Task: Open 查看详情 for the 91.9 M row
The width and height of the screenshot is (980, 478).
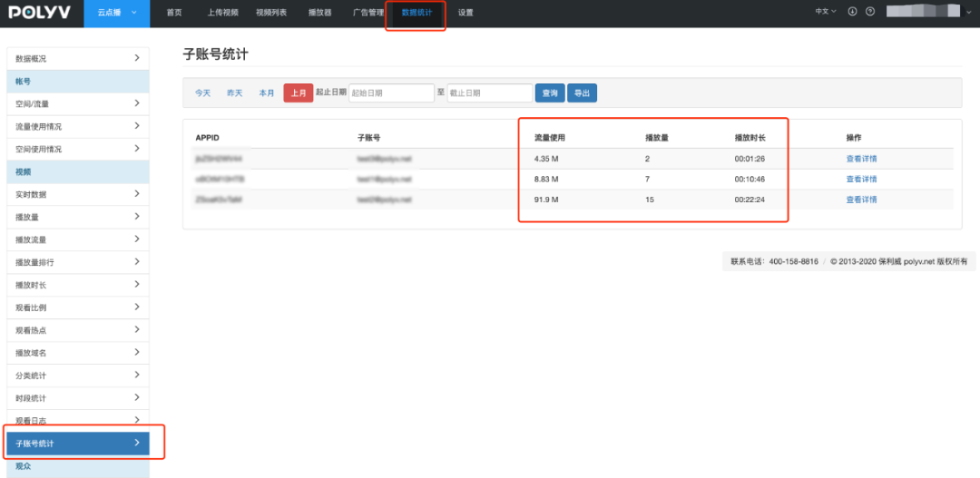Action: click(861, 200)
